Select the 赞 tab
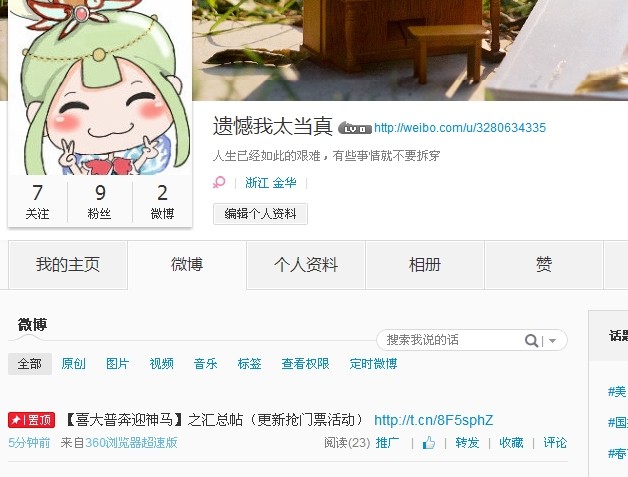Screen dimensions: 628x477 [544, 265]
